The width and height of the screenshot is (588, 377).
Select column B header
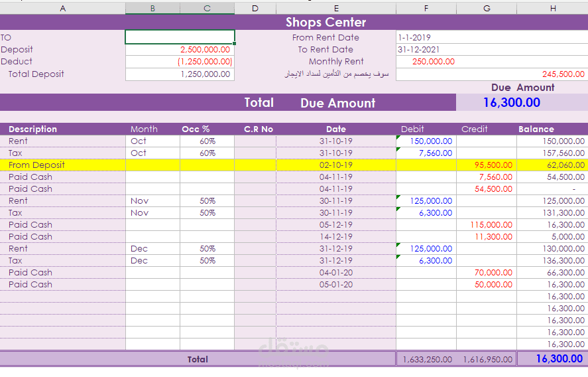point(152,8)
